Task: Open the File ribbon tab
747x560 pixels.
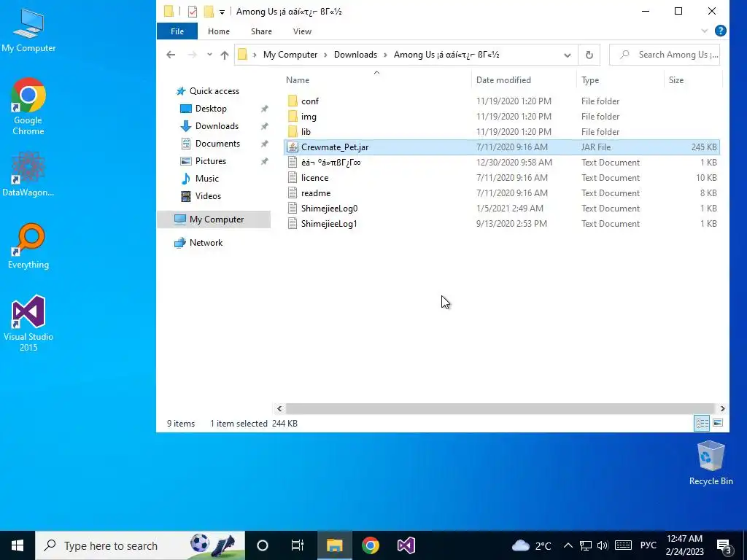Action: point(177,31)
